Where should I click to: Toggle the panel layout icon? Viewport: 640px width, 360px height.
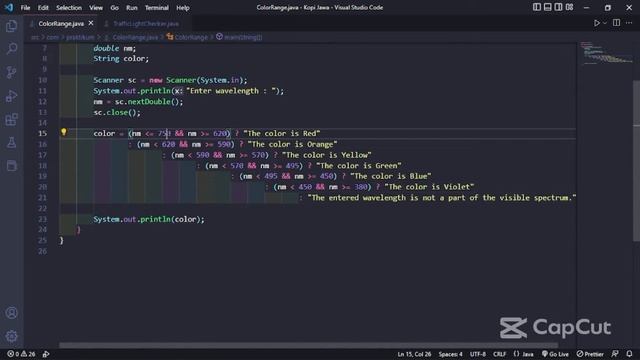(548, 7)
